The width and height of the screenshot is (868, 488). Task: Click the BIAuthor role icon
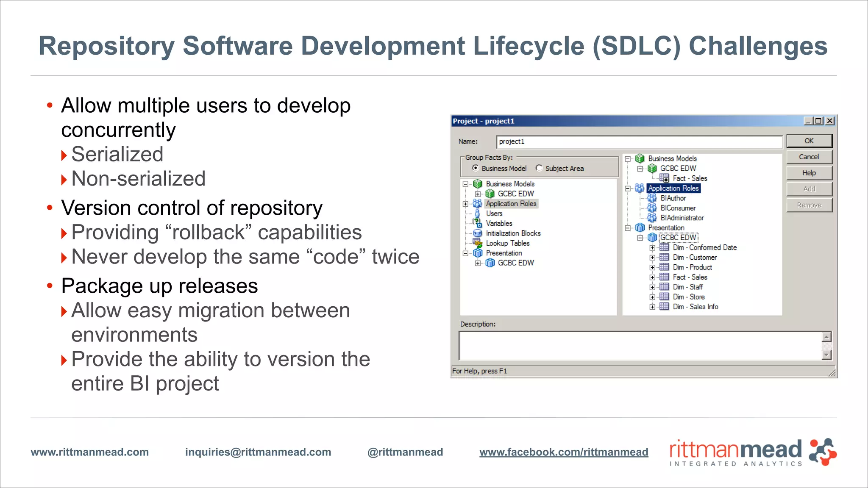tap(652, 198)
